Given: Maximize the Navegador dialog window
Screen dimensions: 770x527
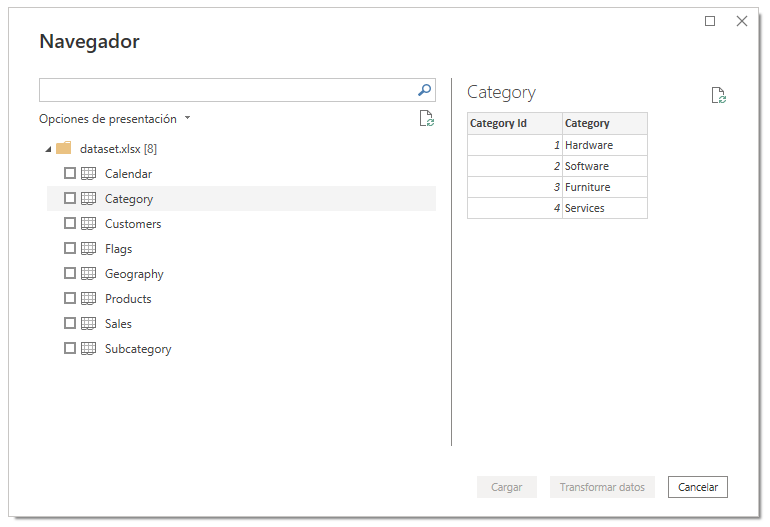Looking at the screenshot, I should 710,21.
